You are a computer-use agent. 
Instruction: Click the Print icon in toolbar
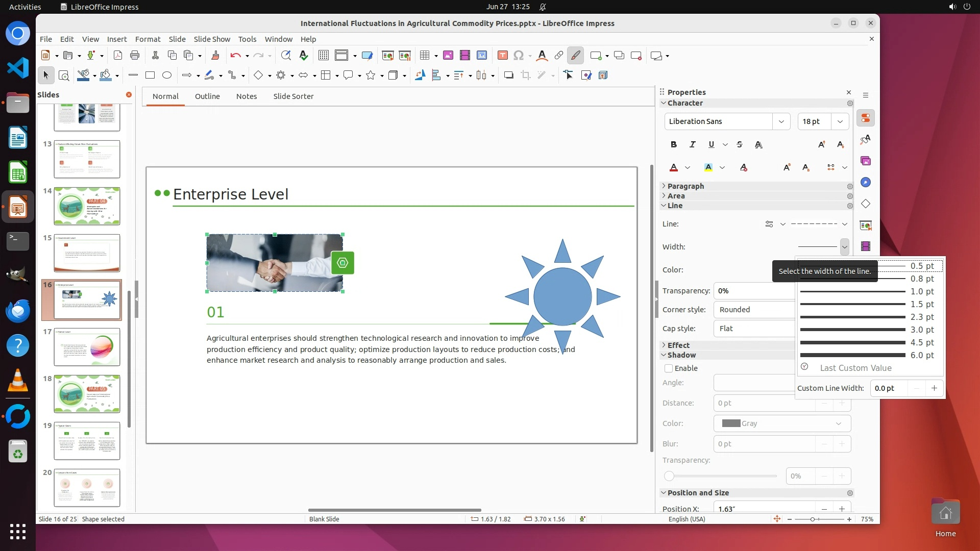(135, 56)
